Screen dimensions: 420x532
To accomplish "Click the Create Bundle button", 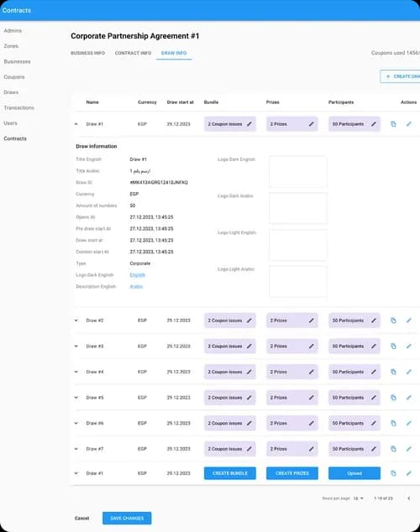I will (x=230, y=473).
